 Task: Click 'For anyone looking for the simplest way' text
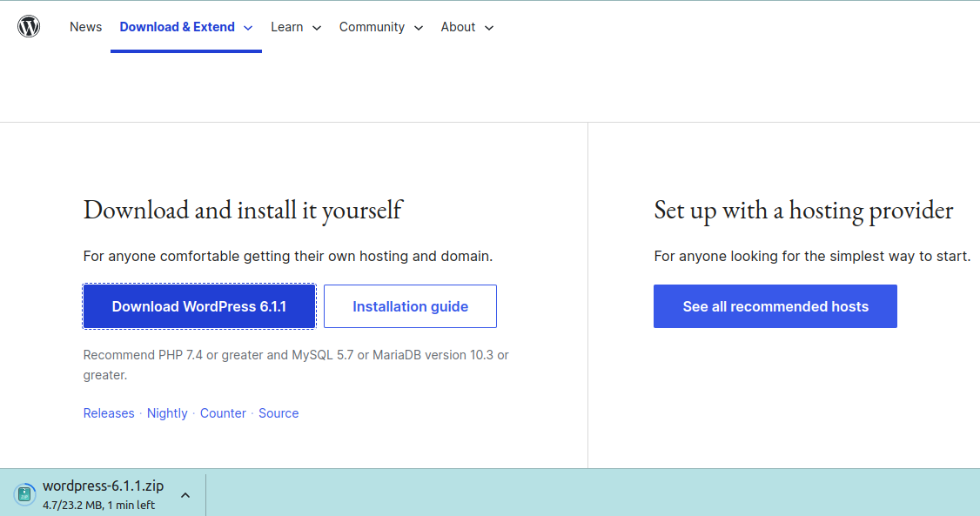click(812, 256)
